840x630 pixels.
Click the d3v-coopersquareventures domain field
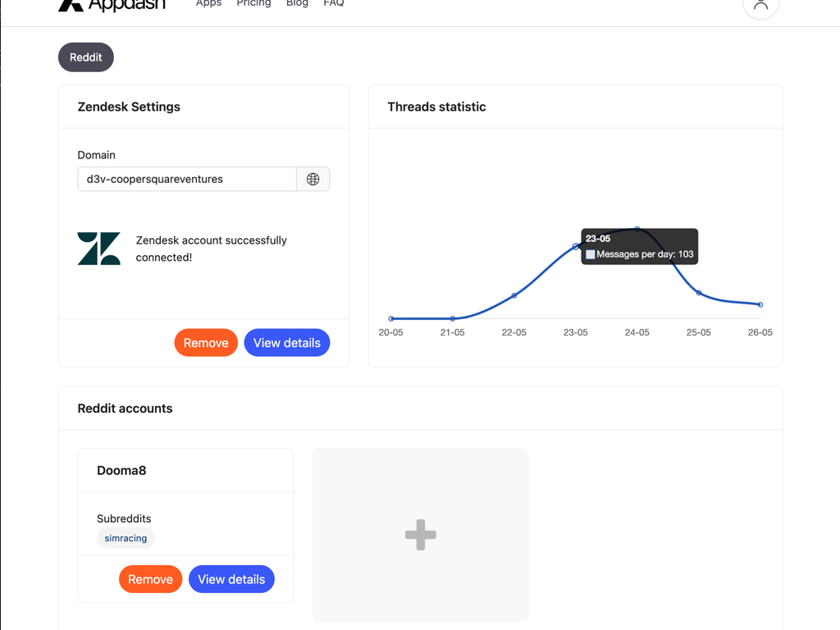point(186,179)
